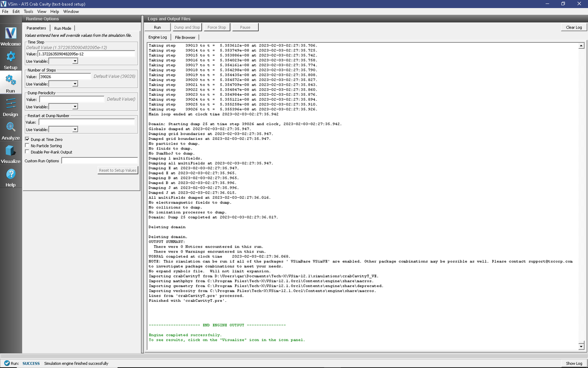Click the VSim application icon in title bar
Image resolution: width=588 pixels, height=368 pixels.
tap(4, 4)
